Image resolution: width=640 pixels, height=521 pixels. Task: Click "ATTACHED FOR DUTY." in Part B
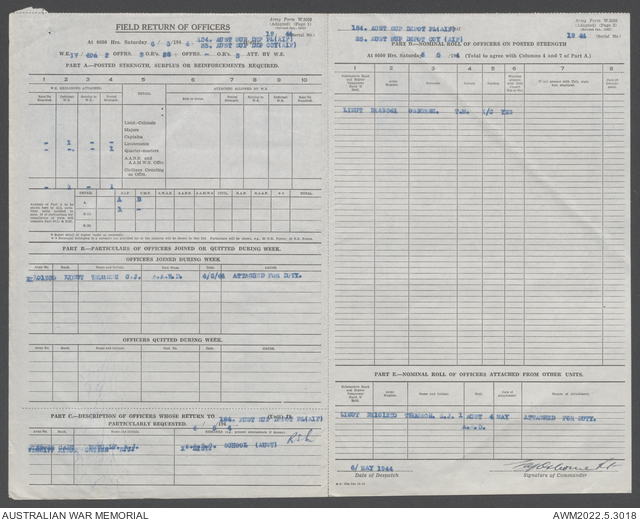267,276
